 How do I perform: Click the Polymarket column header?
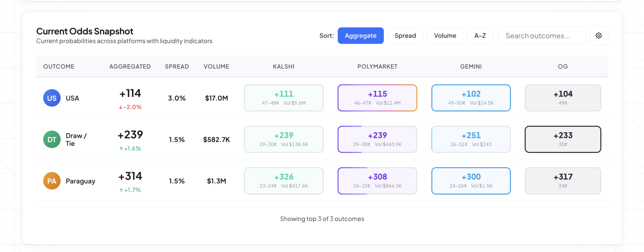coord(377,67)
